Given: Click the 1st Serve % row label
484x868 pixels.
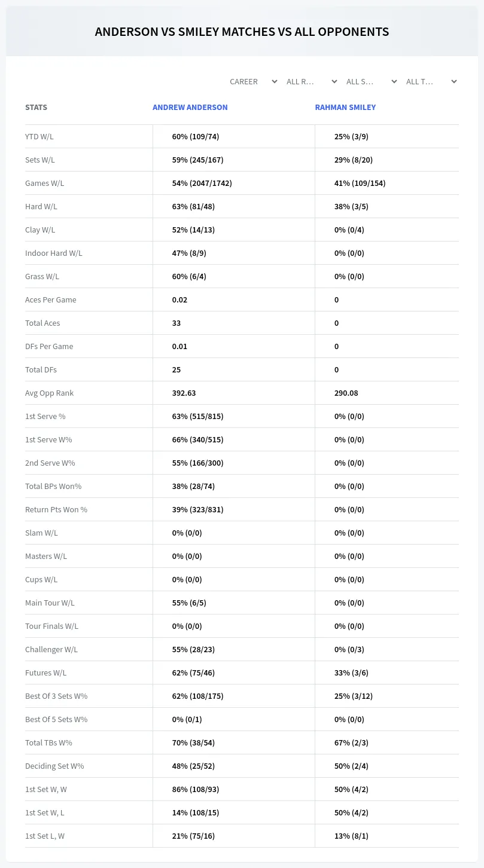Looking at the screenshot, I should coord(45,417).
